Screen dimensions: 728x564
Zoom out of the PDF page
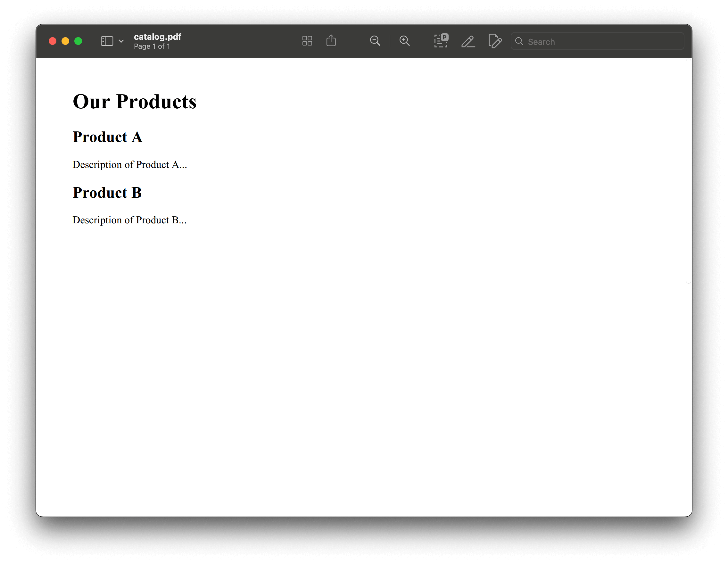pyautogui.click(x=375, y=41)
